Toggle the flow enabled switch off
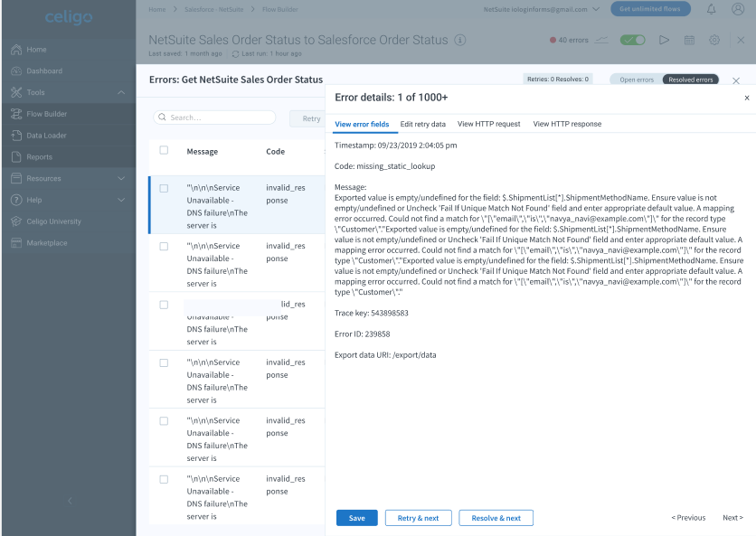 (x=635, y=41)
